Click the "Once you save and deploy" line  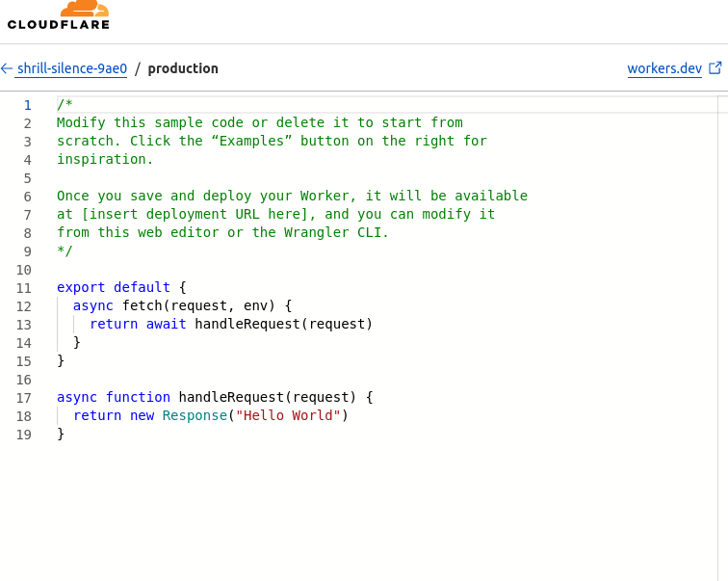pyautogui.click(x=292, y=196)
